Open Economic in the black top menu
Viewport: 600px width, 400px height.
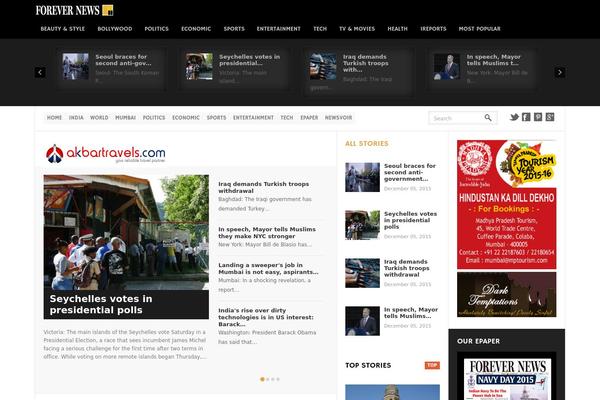point(196,29)
